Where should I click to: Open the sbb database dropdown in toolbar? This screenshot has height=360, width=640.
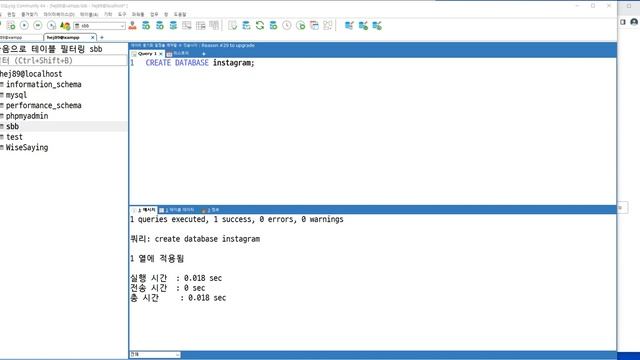point(99,26)
